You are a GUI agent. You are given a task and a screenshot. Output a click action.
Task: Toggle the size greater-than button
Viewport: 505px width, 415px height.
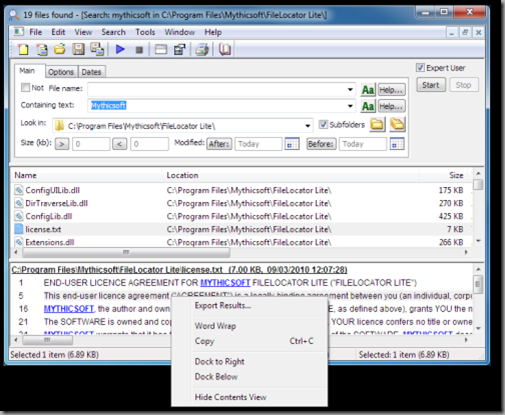click(x=62, y=144)
